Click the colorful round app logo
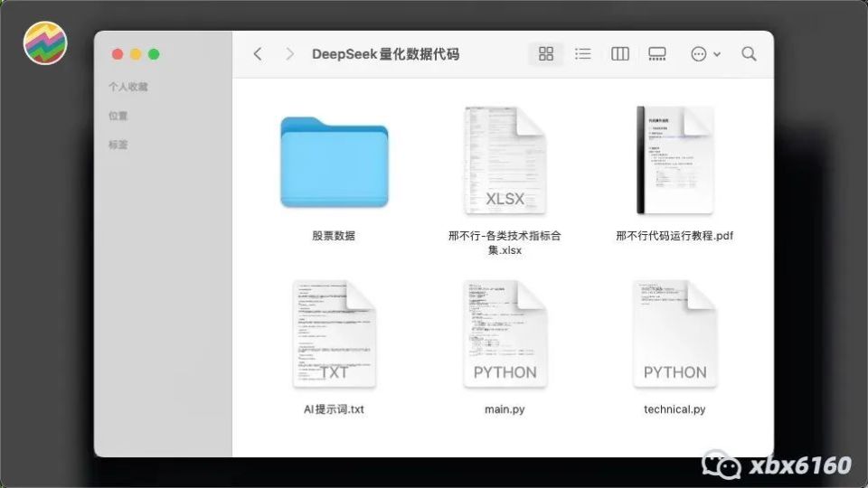 tap(45, 43)
